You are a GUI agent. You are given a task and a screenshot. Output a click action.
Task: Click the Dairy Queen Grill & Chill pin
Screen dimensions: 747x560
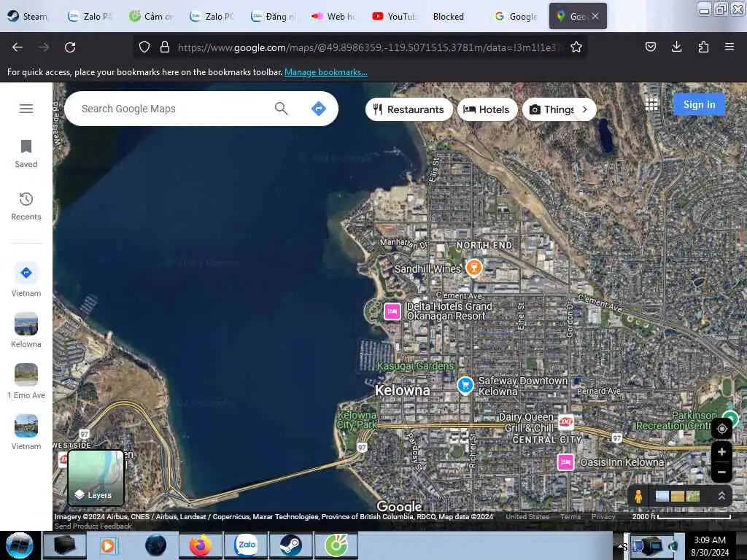click(565, 422)
